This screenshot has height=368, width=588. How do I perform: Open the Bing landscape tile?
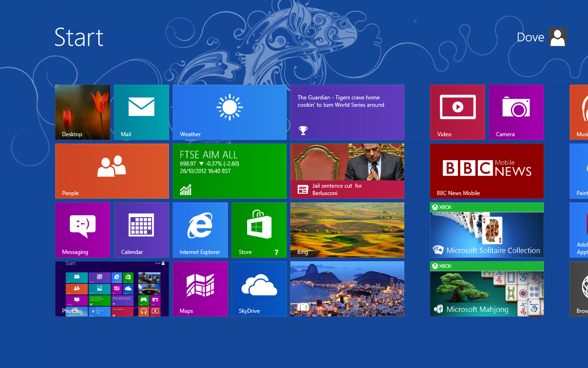point(347,230)
